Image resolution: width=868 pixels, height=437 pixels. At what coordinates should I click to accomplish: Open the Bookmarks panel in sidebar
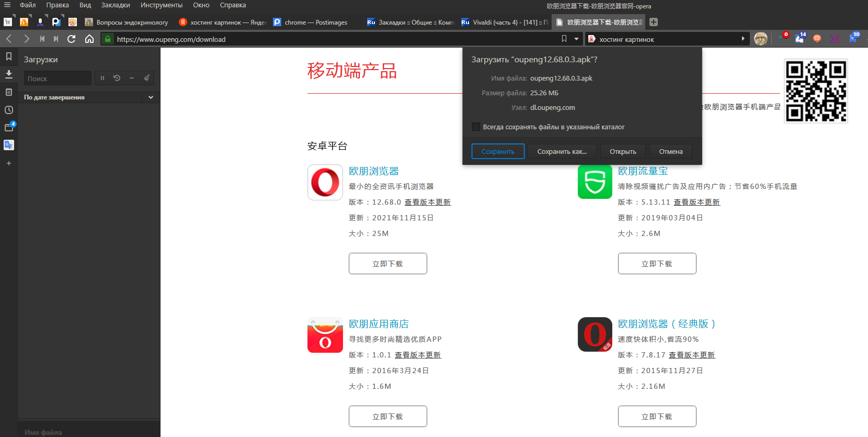(x=9, y=57)
